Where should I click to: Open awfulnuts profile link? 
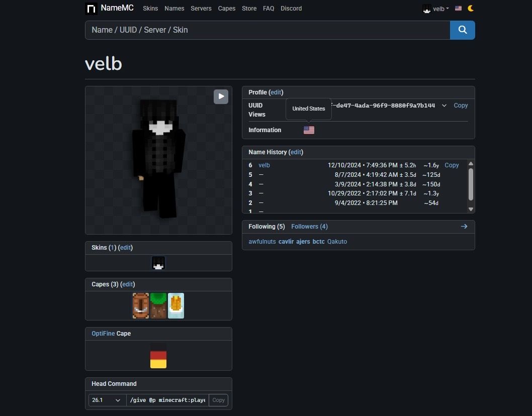tap(262, 241)
